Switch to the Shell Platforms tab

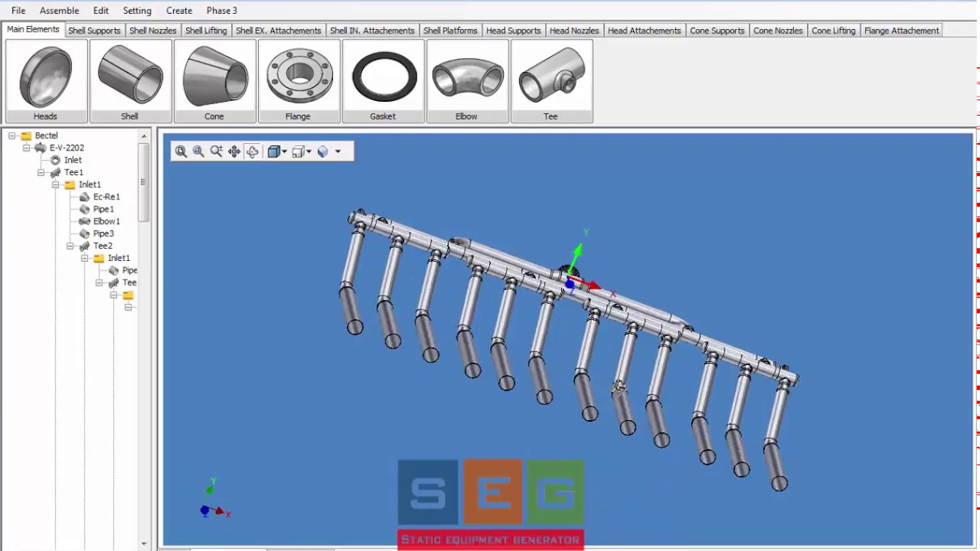click(x=450, y=31)
